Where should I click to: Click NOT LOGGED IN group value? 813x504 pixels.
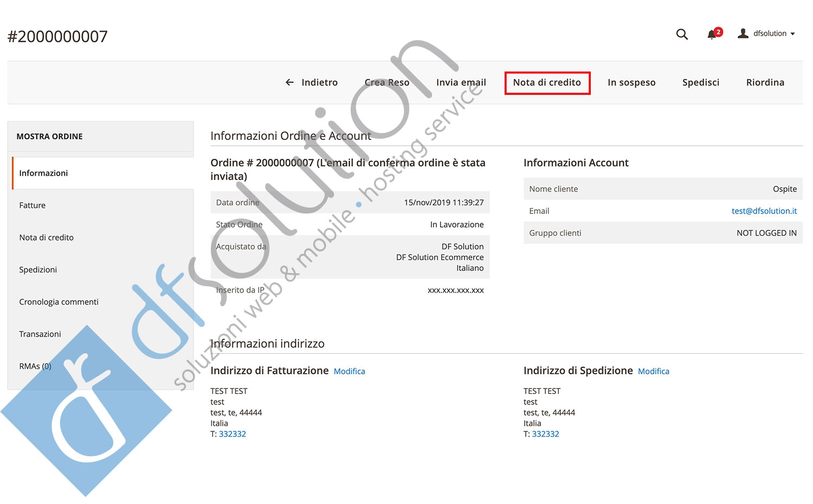766,233
